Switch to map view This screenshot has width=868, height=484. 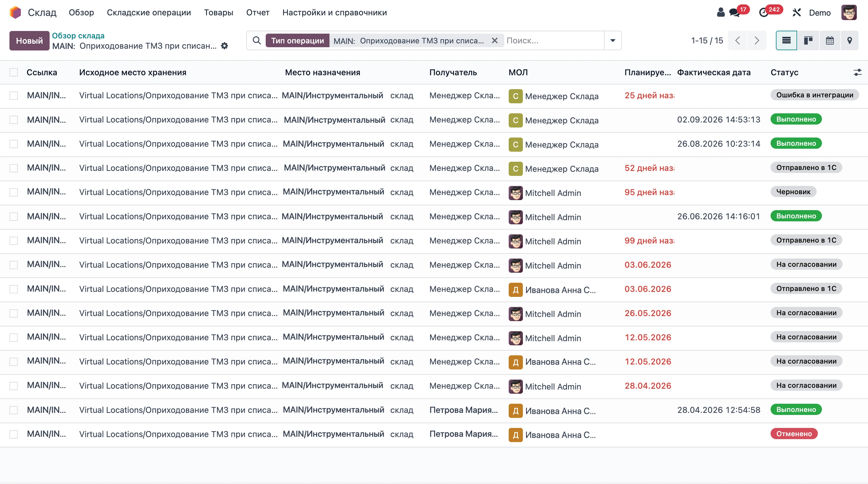coord(850,40)
